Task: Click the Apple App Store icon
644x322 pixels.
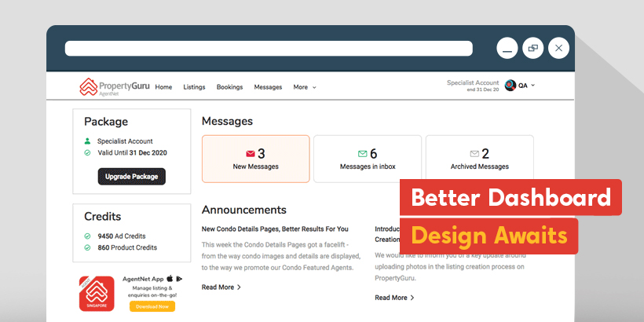Action: [x=169, y=279]
